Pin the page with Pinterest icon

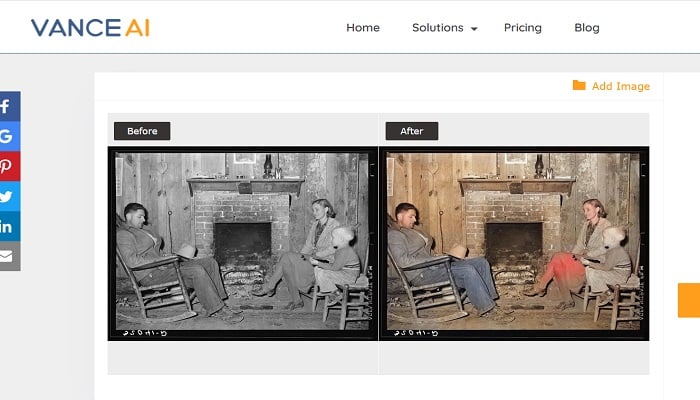[x=10, y=166]
